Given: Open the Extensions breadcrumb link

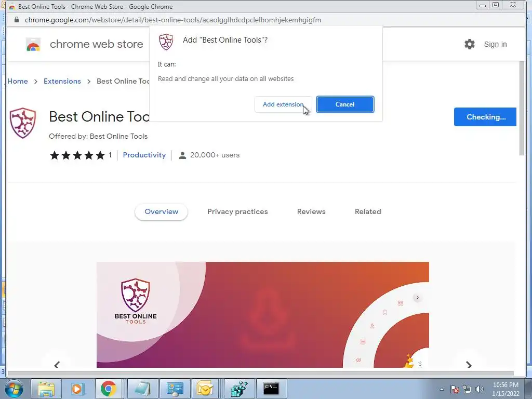Looking at the screenshot, I should point(62,81).
